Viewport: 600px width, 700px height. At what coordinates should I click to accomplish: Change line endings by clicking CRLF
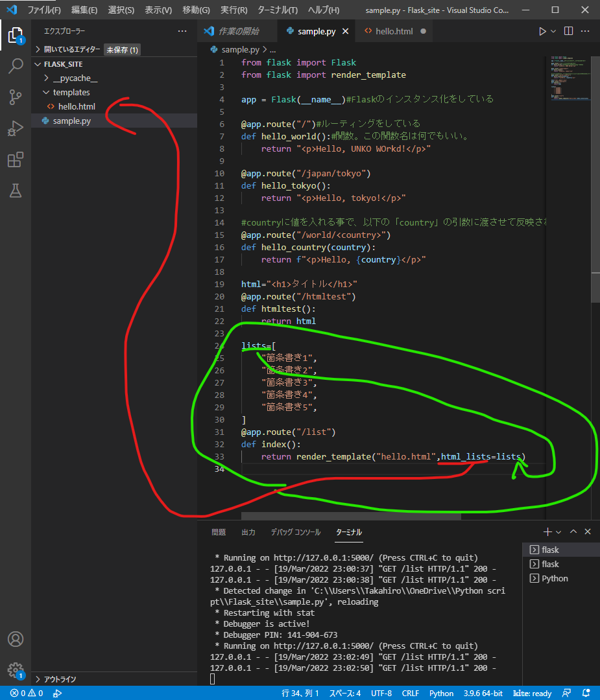coord(411,693)
